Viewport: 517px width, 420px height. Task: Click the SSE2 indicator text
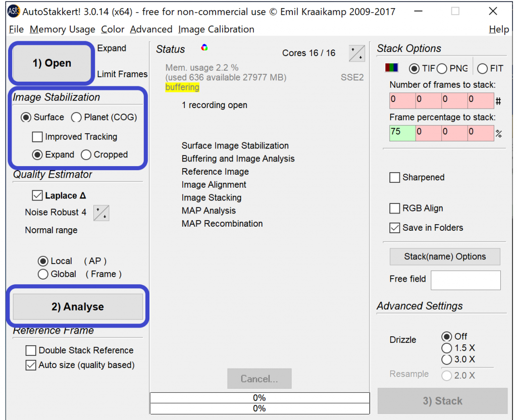352,77
